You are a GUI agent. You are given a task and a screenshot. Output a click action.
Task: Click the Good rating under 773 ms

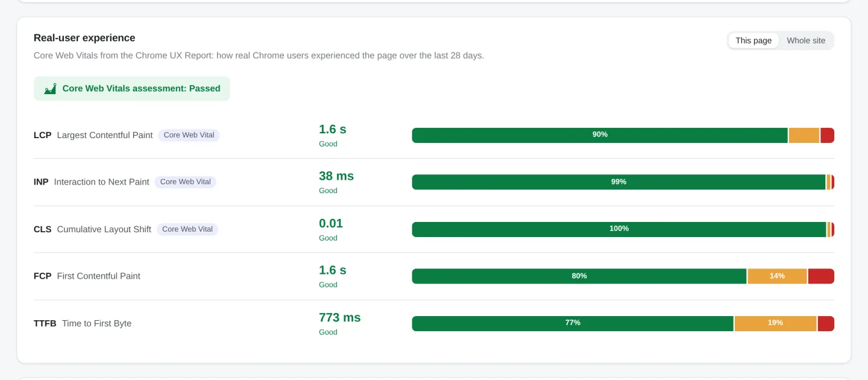pos(328,332)
